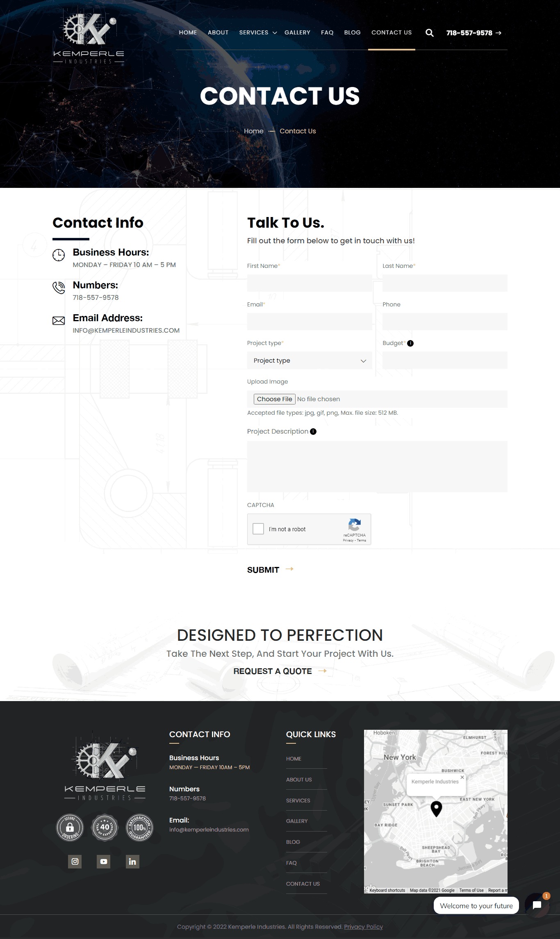
Task: Click the phone icon beside Numbers
Action: pos(58,288)
